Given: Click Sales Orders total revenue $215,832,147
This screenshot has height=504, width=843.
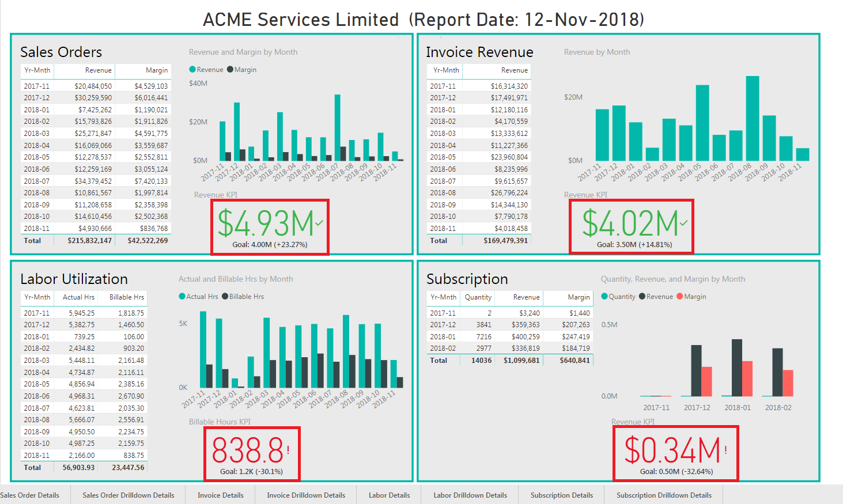Looking at the screenshot, I should (89, 241).
